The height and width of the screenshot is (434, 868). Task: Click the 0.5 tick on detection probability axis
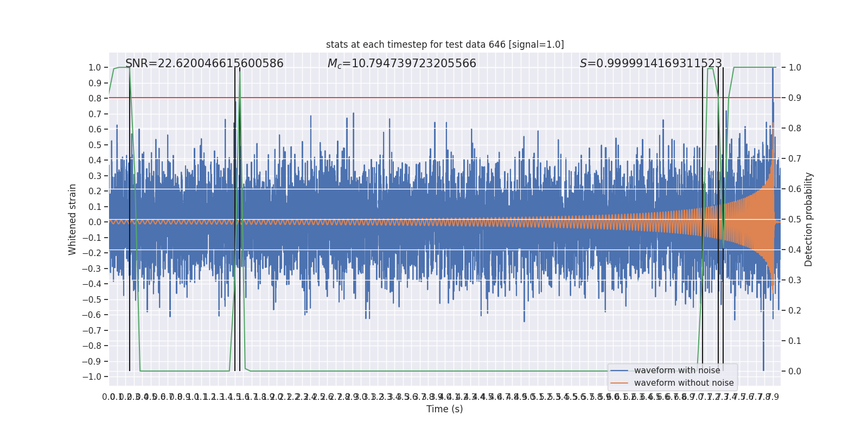(x=795, y=220)
